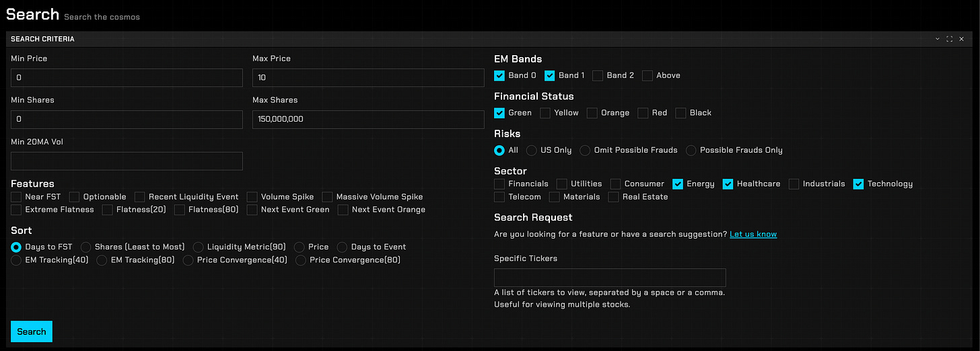The width and height of the screenshot is (980, 351).
Task: Click the Max Shares input field
Action: (x=368, y=119)
